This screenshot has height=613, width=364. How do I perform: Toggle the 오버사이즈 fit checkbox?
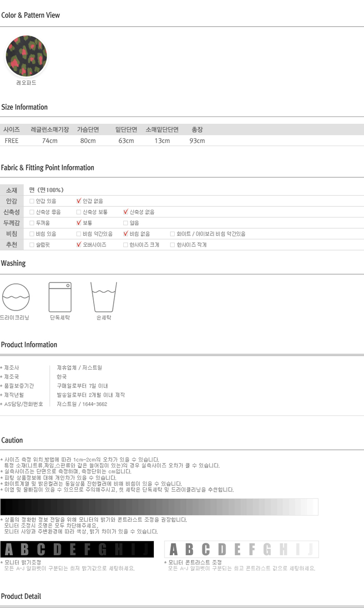coord(79,245)
